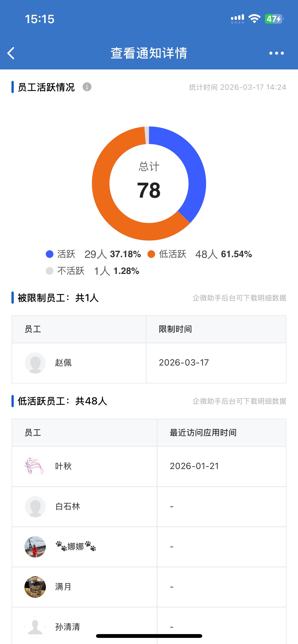
Task: Click the gray 不活跃 legend dot
Action: click(x=49, y=271)
